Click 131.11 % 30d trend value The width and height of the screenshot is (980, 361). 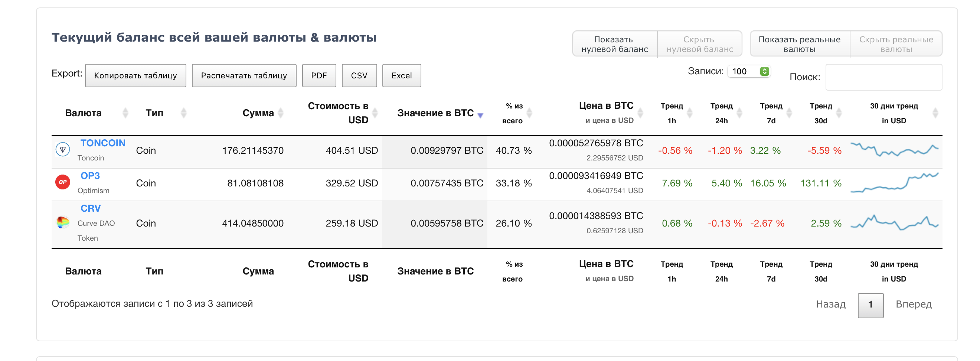pyautogui.click(x=821, y=183)
